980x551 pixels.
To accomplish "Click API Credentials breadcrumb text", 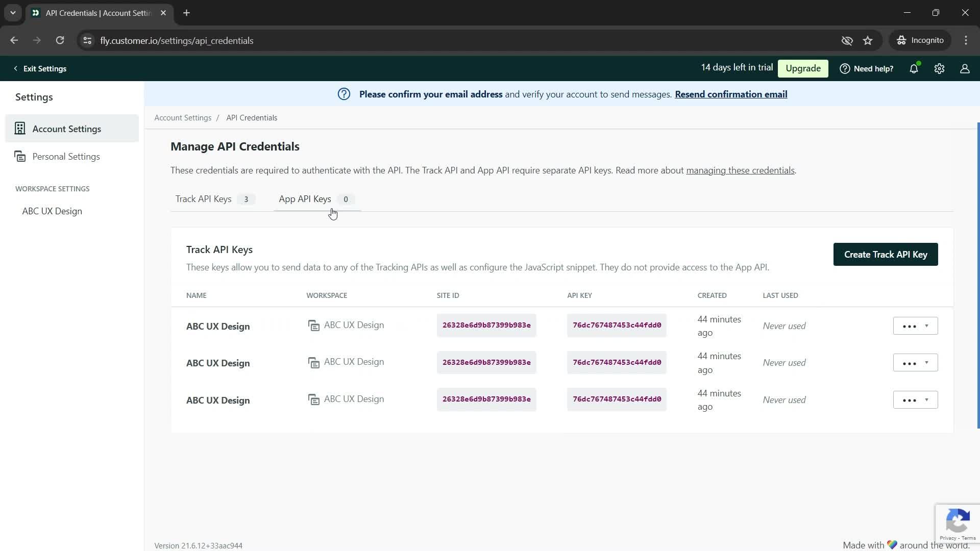I will 252,118.
